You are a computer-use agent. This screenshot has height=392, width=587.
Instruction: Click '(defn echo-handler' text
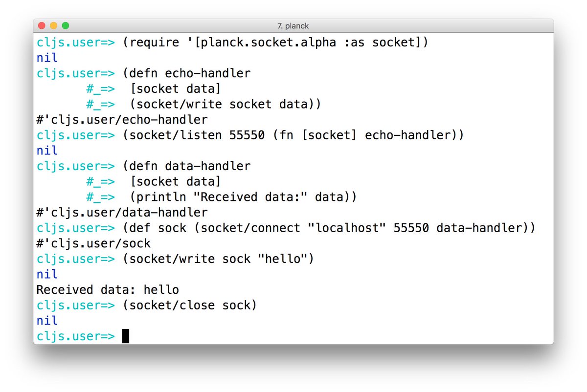[x=186, y=73]
